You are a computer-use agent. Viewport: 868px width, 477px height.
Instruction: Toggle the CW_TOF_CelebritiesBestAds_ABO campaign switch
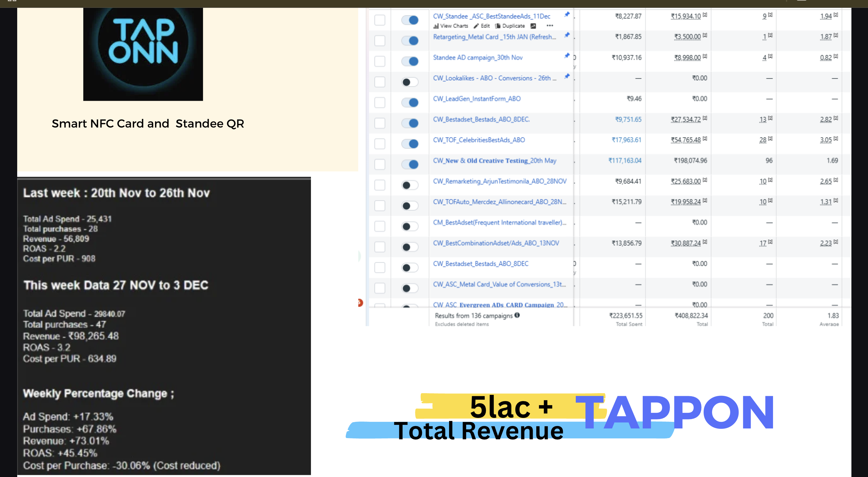410,144
